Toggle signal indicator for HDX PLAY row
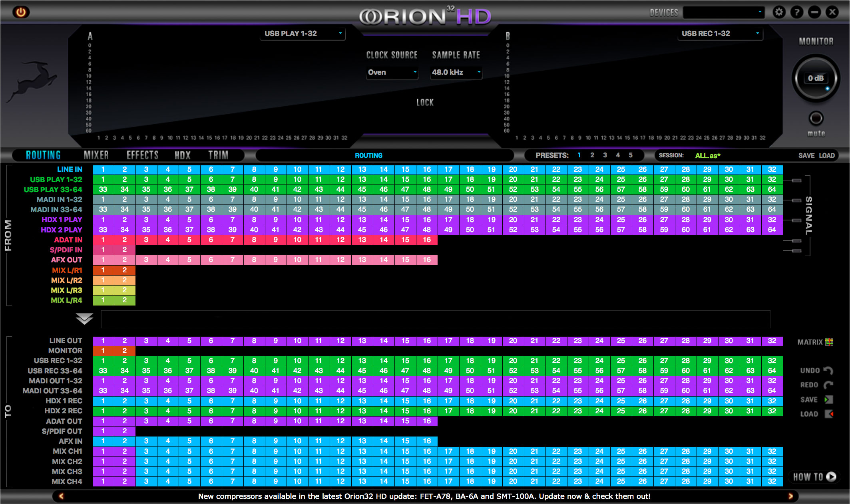850x504 pixels. pyautogui.click(x=796, y=220)
